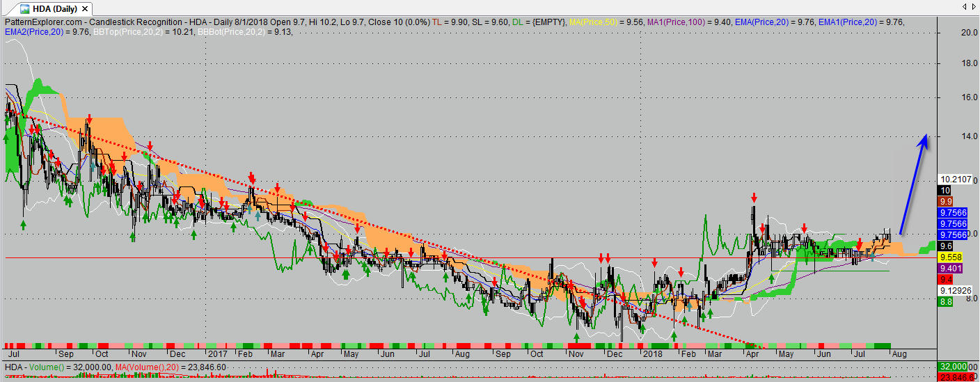Screen dimensions: 980x382
Task: Click the purple 9.401 MA100 price label
Action: click(951, 268)
